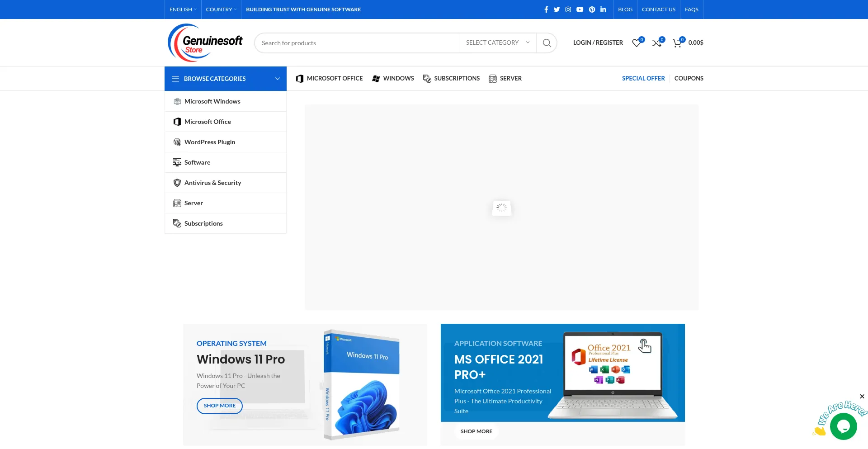Open the shopping cart icon
The height and width of the screenshot is (449, 868).
point(677,43)
